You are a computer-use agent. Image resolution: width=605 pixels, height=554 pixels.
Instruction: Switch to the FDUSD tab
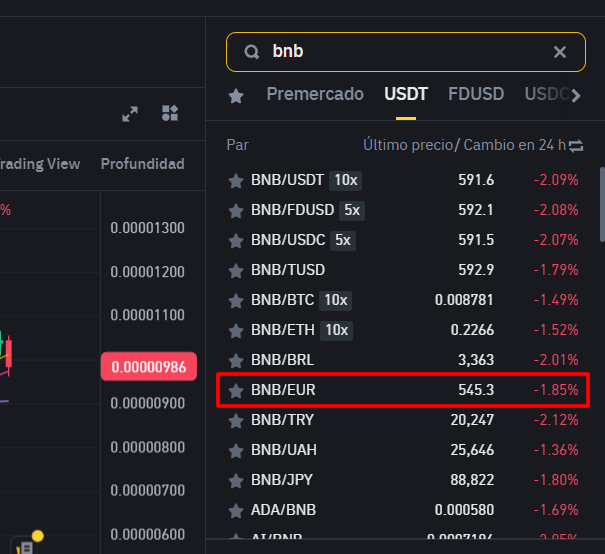coord(476,94)
